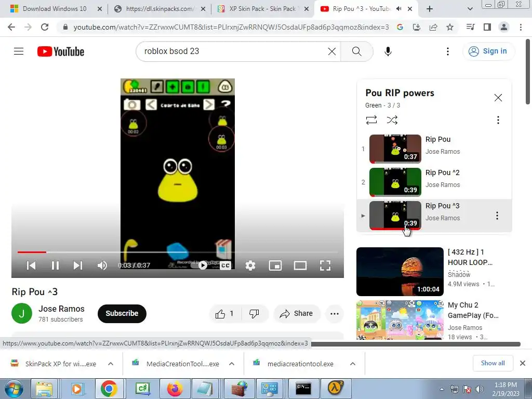Open Firefox from the taskbar
Screen dimensions: 532x399
[x=175, y=389]
